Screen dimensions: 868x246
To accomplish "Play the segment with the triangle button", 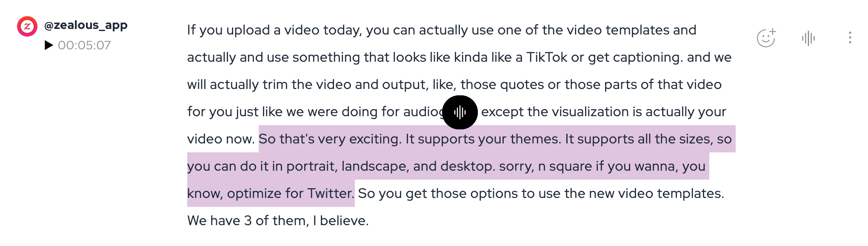I will tap(49, 45).
